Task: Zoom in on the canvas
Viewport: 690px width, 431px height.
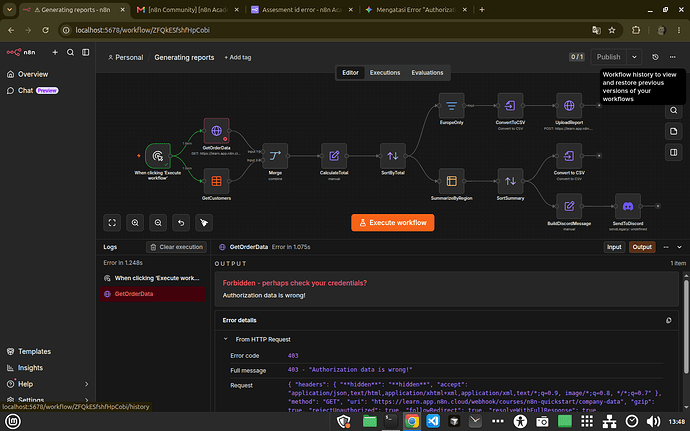Action: [135, 223]
